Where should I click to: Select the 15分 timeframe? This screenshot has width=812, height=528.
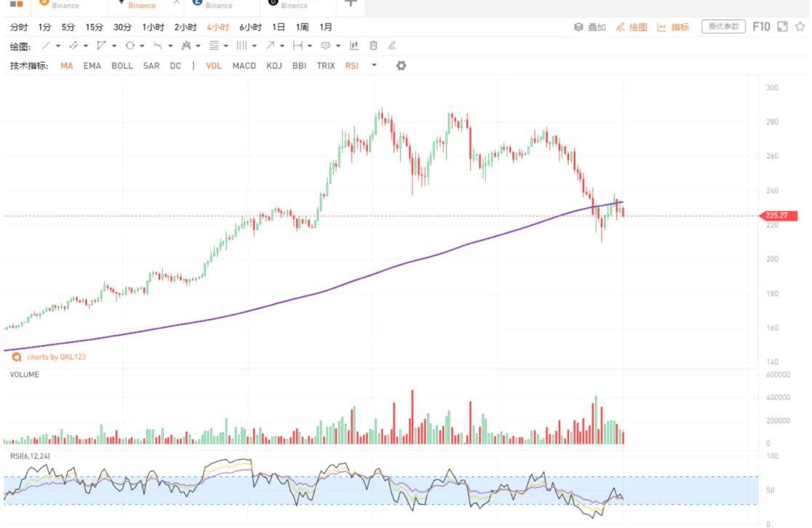tap(95, 27)
